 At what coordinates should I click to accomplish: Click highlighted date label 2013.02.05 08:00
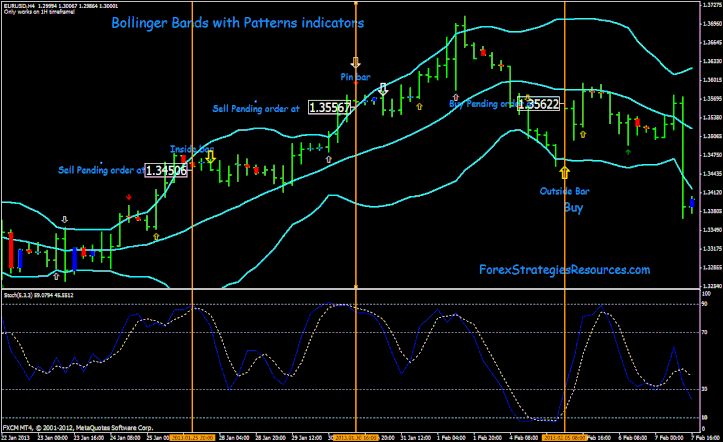point(565,437)
